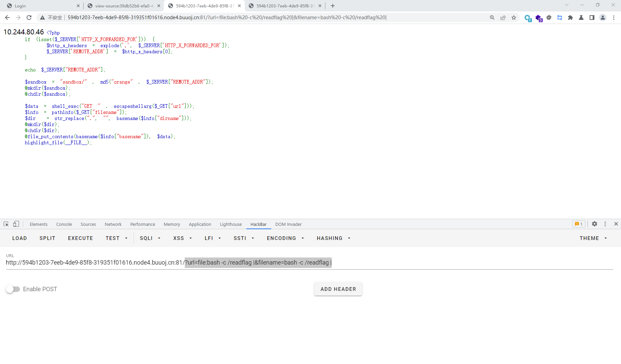
Task: Expand the SQLI dropdown
Action: point(150,238)
